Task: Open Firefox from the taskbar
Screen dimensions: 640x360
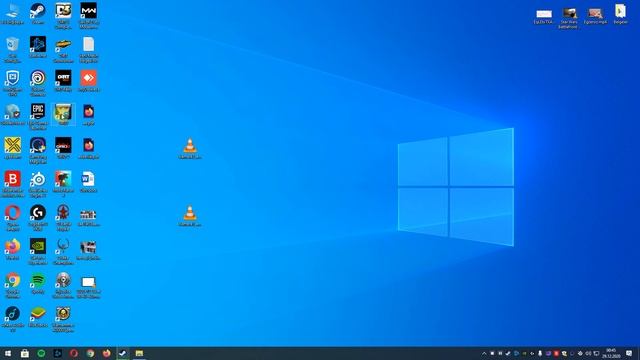Action: (x=107, y=353)
